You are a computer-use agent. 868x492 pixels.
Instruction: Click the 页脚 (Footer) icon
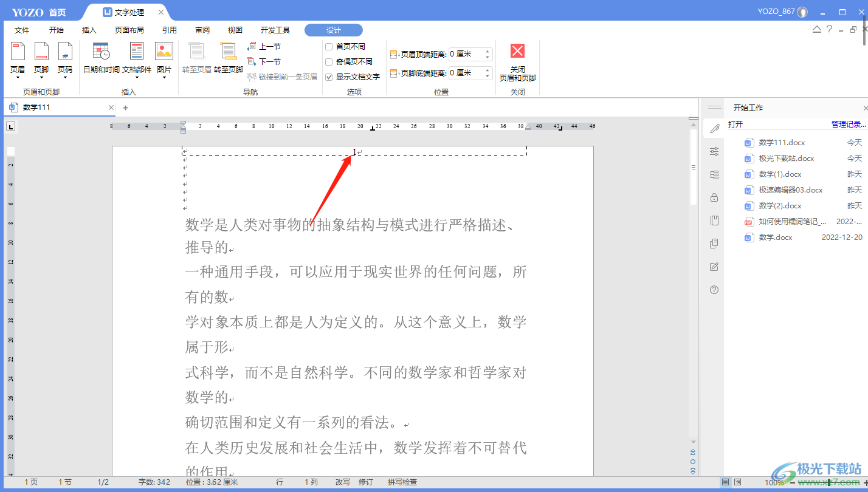click(41, 52)
